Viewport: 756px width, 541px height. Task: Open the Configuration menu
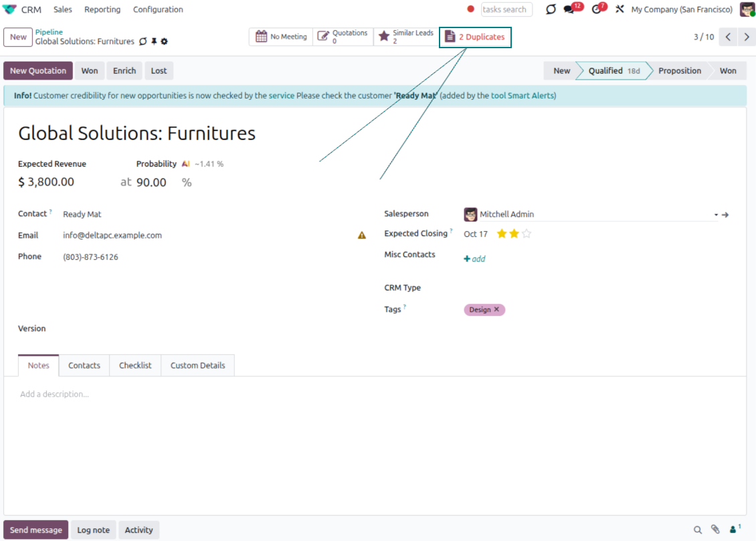(158, 9)
